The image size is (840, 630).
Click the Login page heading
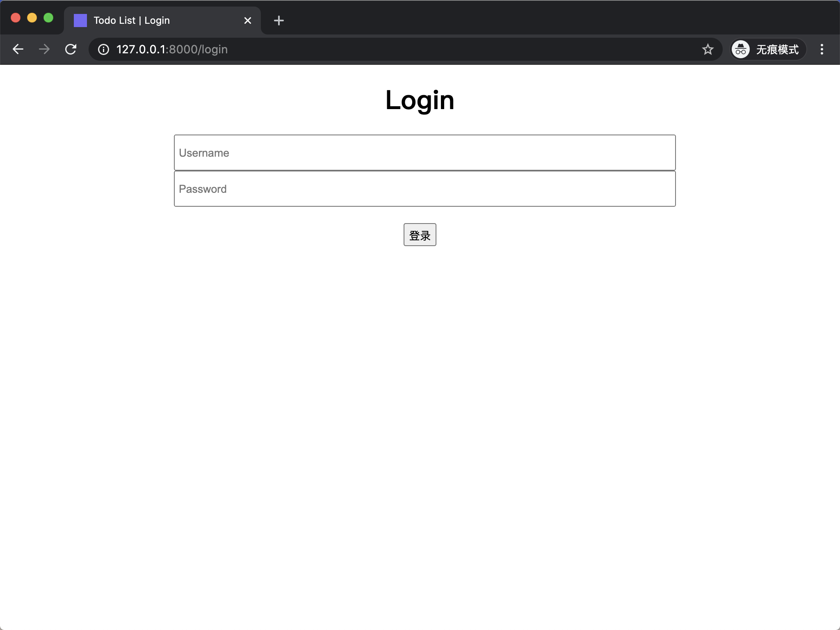pos(420,100)
